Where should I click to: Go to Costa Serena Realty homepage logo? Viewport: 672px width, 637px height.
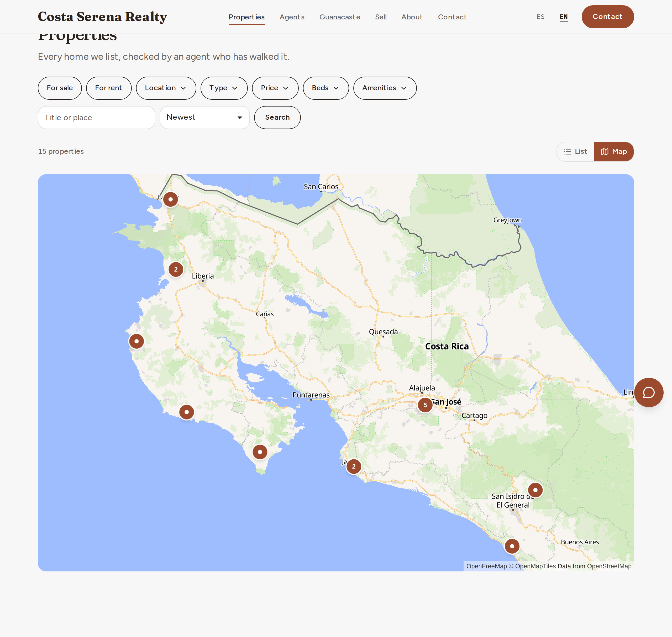click(102, 17)
